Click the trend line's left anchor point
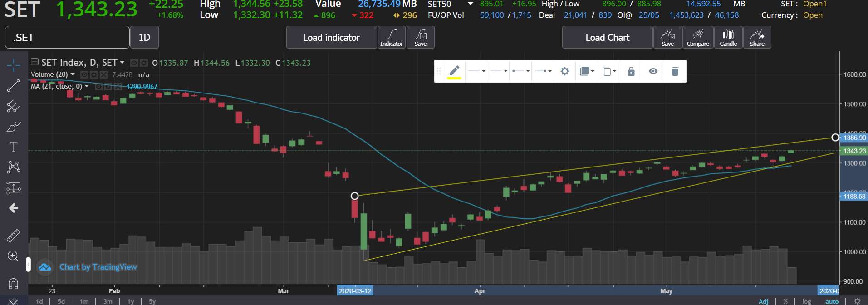Screen dimensions: 868x305 (355, 196)
